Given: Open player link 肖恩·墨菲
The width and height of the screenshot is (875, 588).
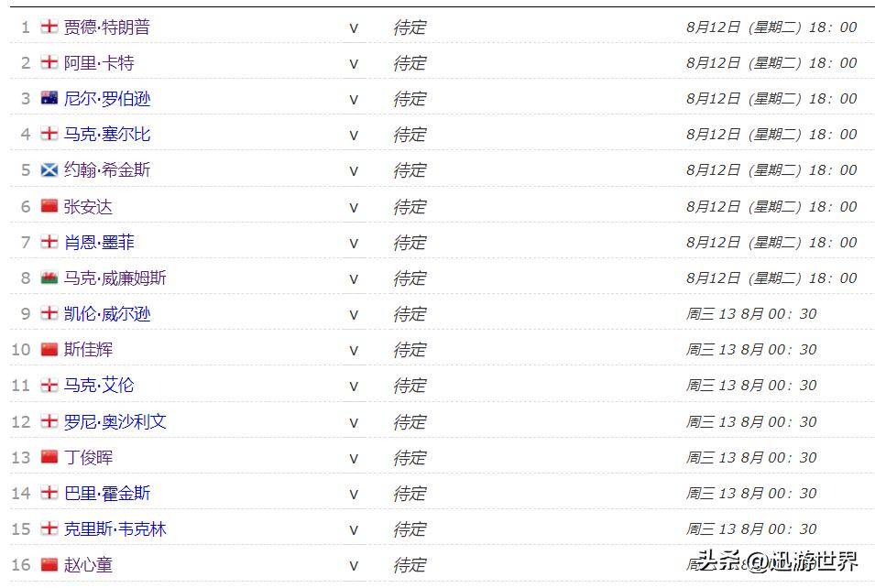Looking at the screenshot, I should click(x=99, y=242).
